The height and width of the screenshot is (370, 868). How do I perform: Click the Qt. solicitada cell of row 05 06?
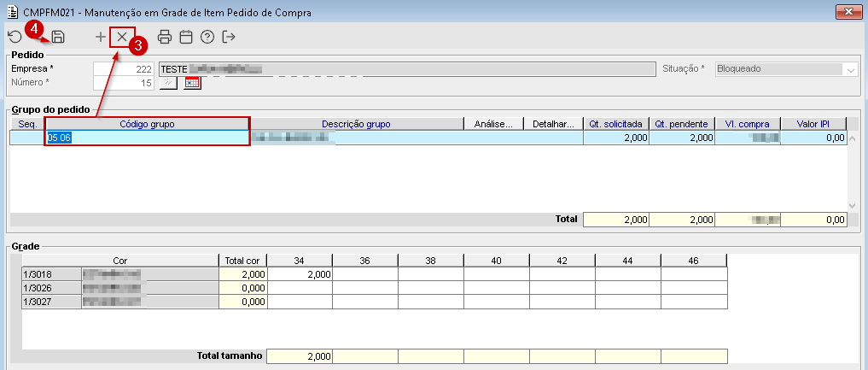pos(616,138)
